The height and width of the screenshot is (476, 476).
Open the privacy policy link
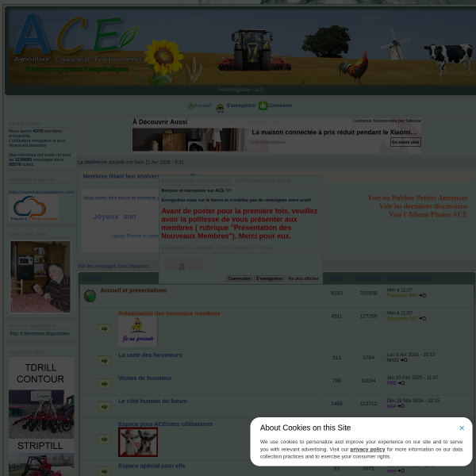[x=367, y=449]
